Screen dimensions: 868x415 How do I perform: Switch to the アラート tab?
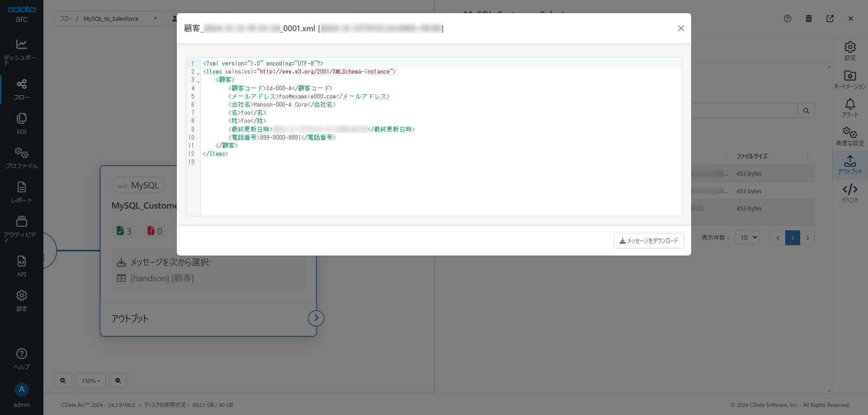(850, 108)
